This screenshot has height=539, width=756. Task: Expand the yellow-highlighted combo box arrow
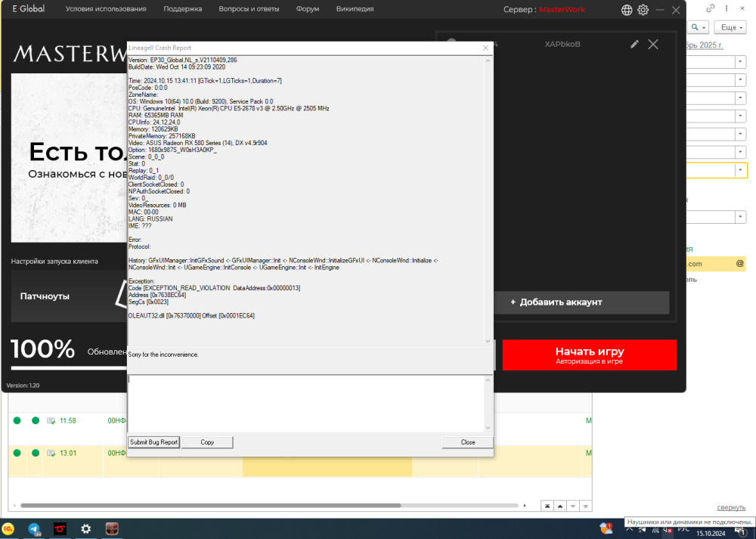click(739, 171)
